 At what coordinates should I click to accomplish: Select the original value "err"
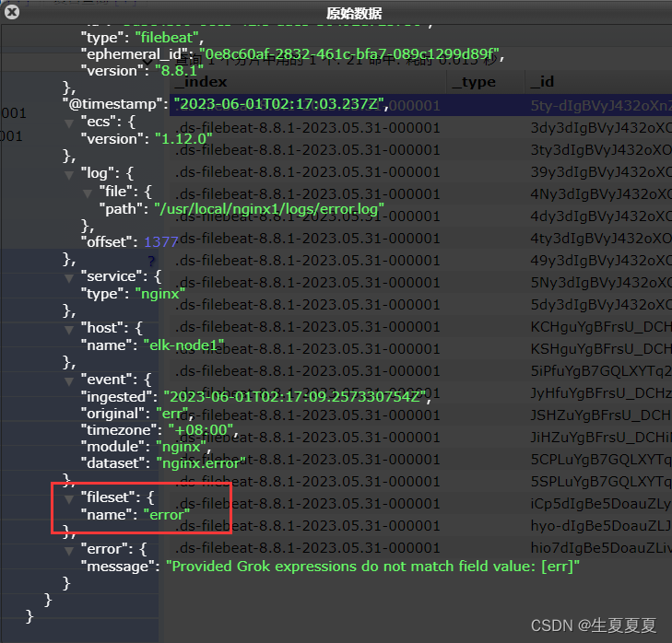171,414
